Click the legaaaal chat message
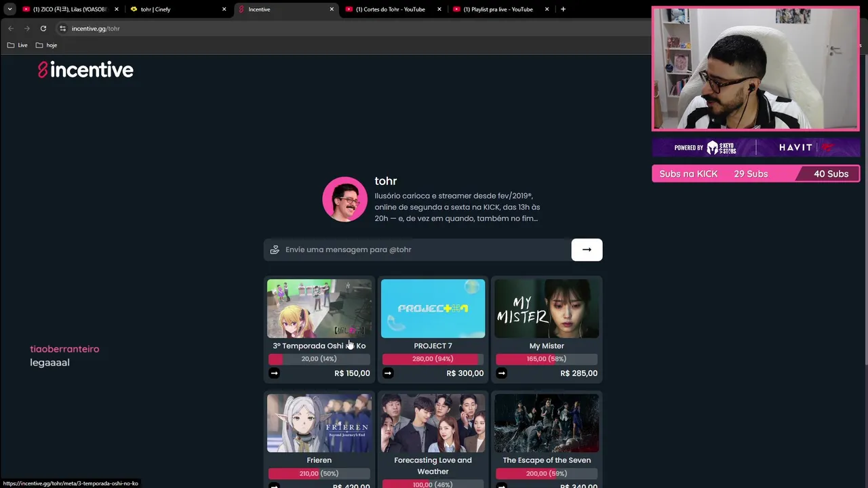Viewport: 868px width, 488px height. tap(50, 363)
